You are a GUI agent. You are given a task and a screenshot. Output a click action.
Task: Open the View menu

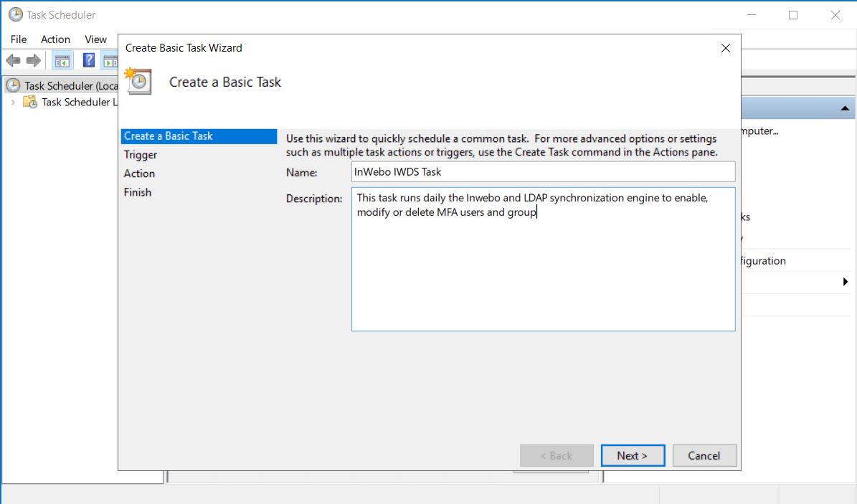coord(95,39)
